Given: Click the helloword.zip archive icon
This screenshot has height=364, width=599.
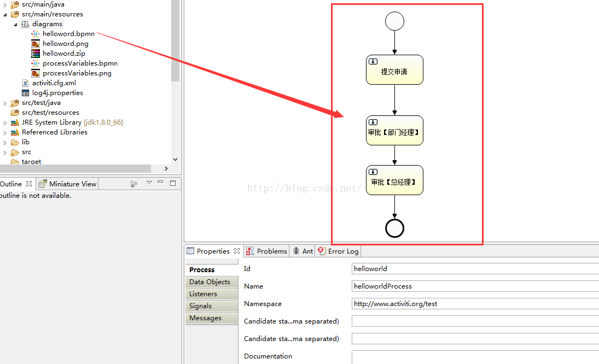Looking at the screenshot, I should click(35, 54).
